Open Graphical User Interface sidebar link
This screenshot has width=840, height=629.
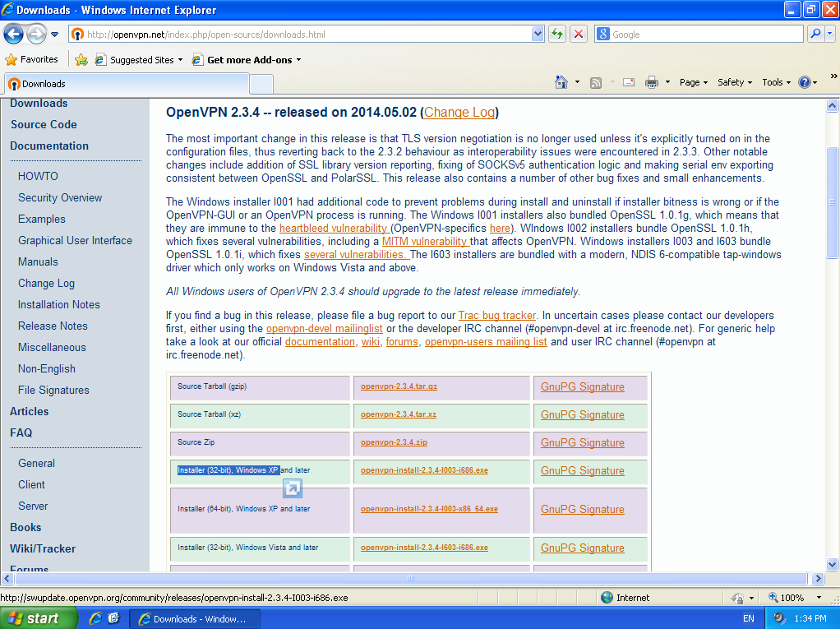click(75, 241)
